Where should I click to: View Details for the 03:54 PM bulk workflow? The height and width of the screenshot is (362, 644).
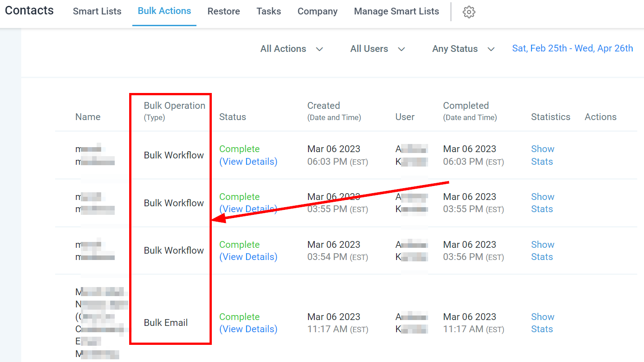248,257
